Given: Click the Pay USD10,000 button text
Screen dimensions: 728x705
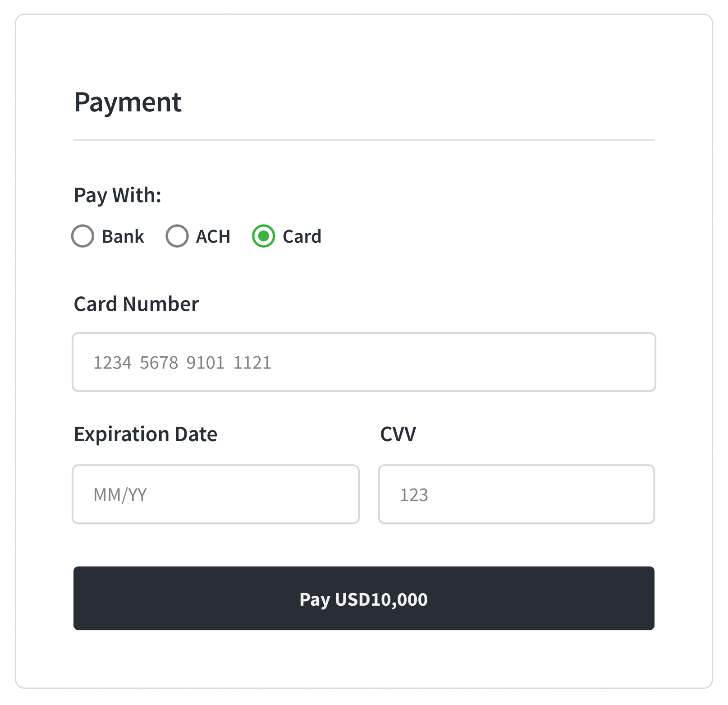Looking at the screenshot, I should (363, 599).
